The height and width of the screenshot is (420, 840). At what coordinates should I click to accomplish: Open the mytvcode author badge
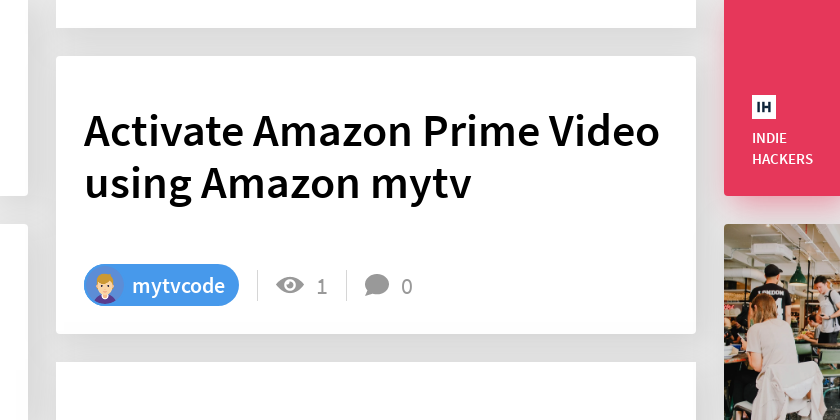(x=161, y=285)
